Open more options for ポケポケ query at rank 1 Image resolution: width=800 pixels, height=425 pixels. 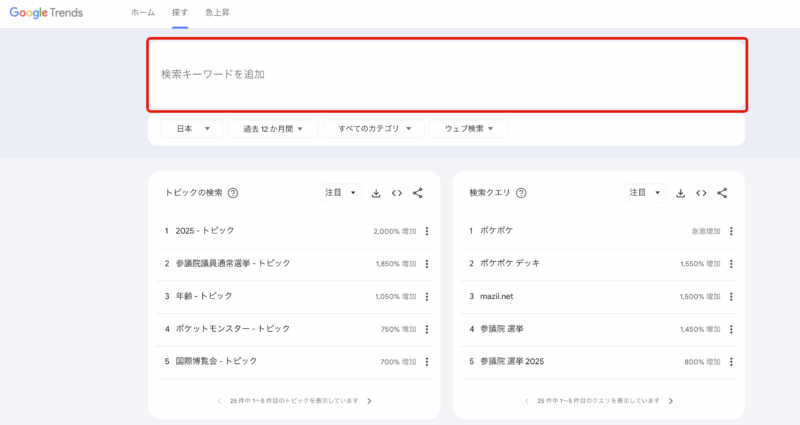click(x=731, y=231)
